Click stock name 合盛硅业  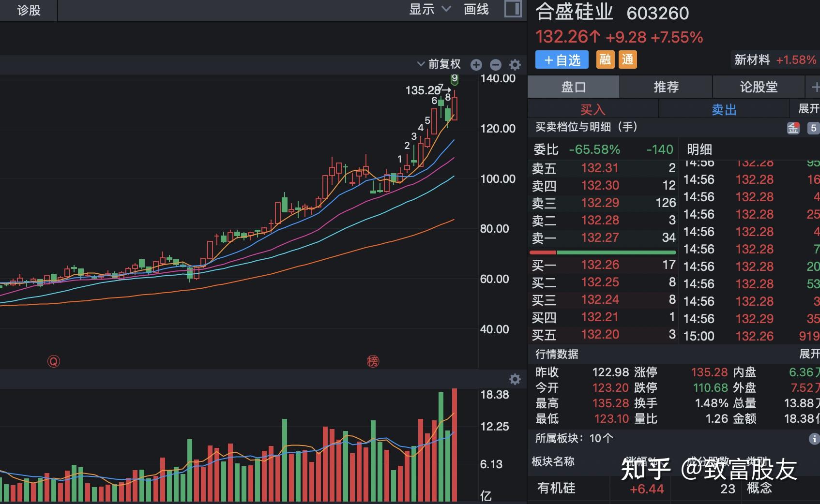pyautogui.click(x=574, y=12)
